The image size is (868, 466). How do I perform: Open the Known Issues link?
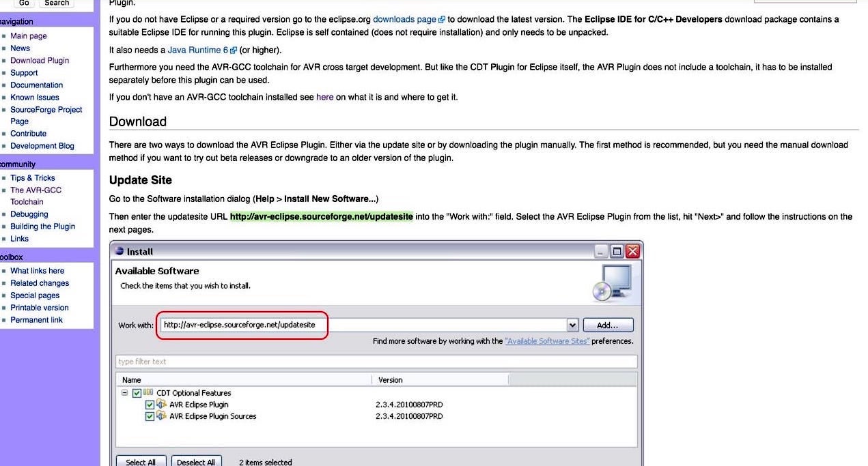[x=35, y=98]
